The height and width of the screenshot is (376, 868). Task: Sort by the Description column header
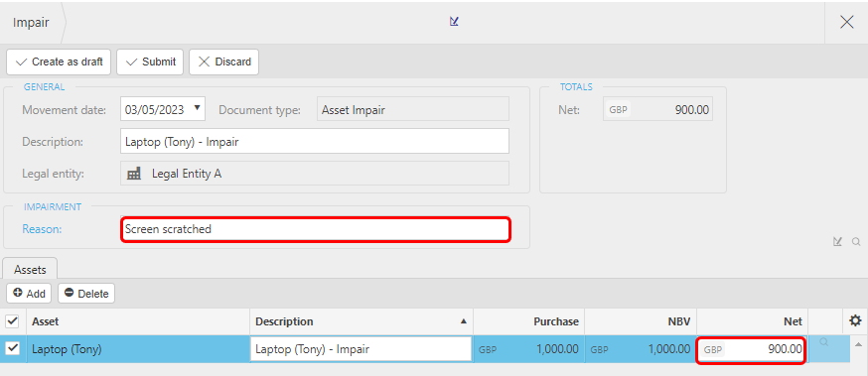tap(362, 321)
